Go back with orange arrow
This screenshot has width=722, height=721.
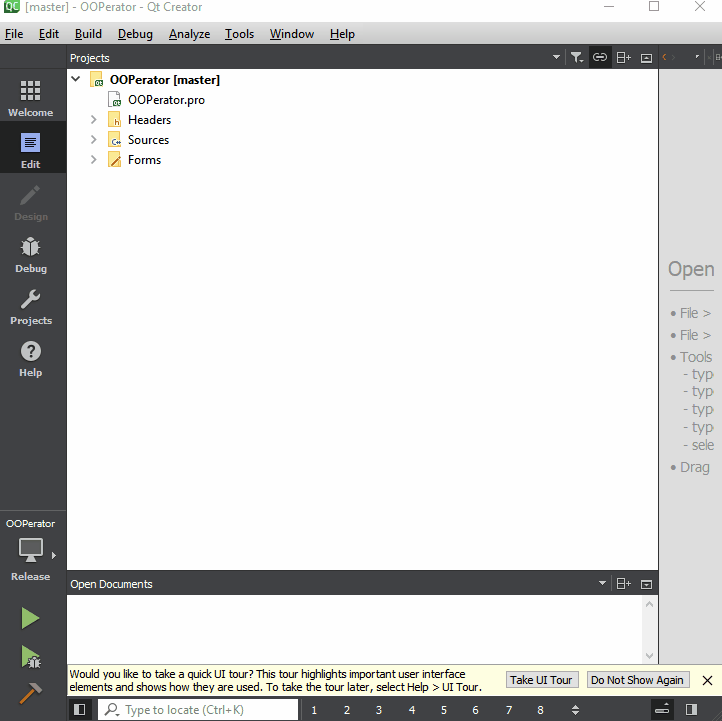click(x=664, y=57)
